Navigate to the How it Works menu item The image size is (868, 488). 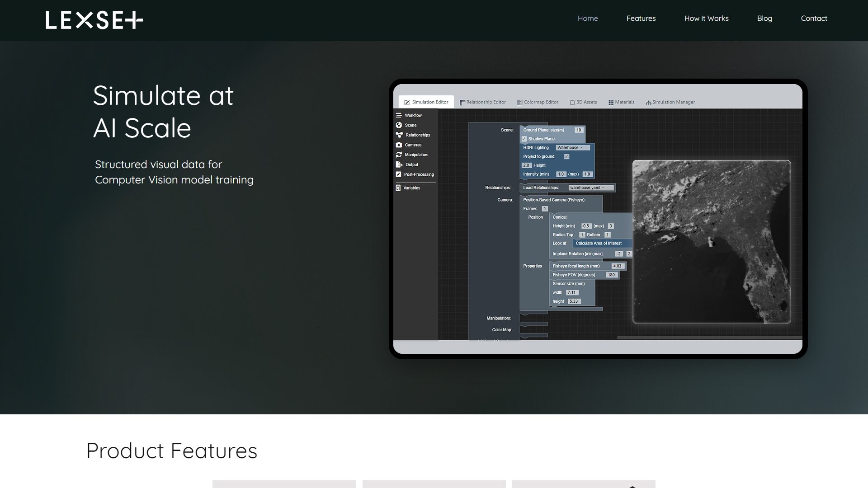coord(706,19)
